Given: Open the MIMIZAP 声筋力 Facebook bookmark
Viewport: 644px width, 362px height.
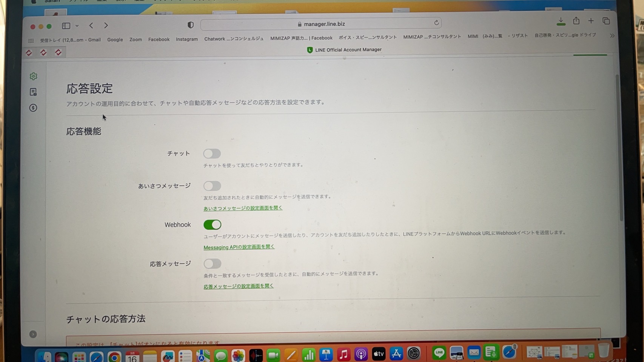Looking at the screenshot, I should coord(301,38).
